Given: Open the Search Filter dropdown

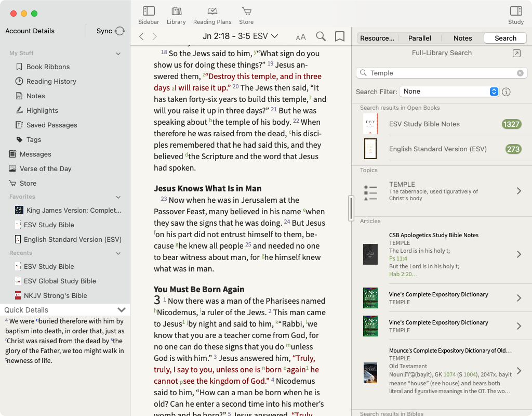Looking at the screenshot, I should (449, 92).
